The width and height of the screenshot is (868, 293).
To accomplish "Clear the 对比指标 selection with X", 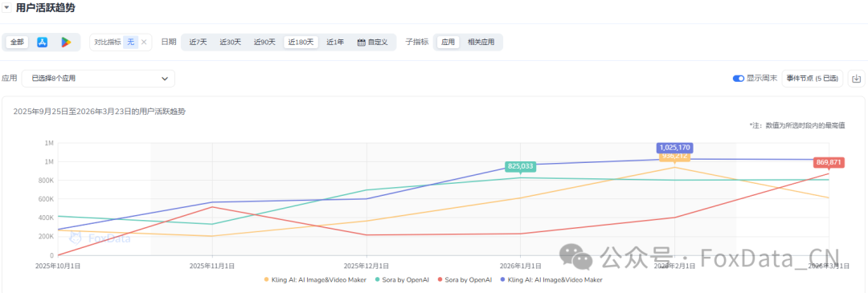I will [x=144, y=42].
